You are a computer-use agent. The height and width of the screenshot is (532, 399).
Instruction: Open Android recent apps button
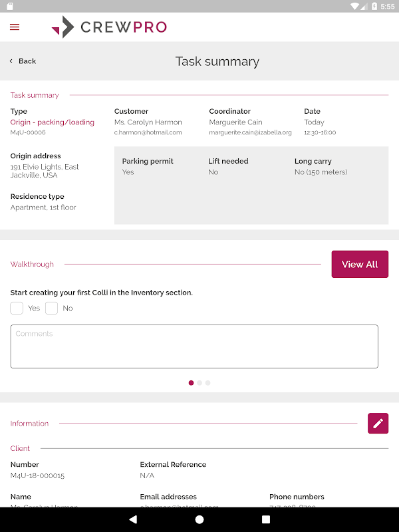tap(266, 519)
